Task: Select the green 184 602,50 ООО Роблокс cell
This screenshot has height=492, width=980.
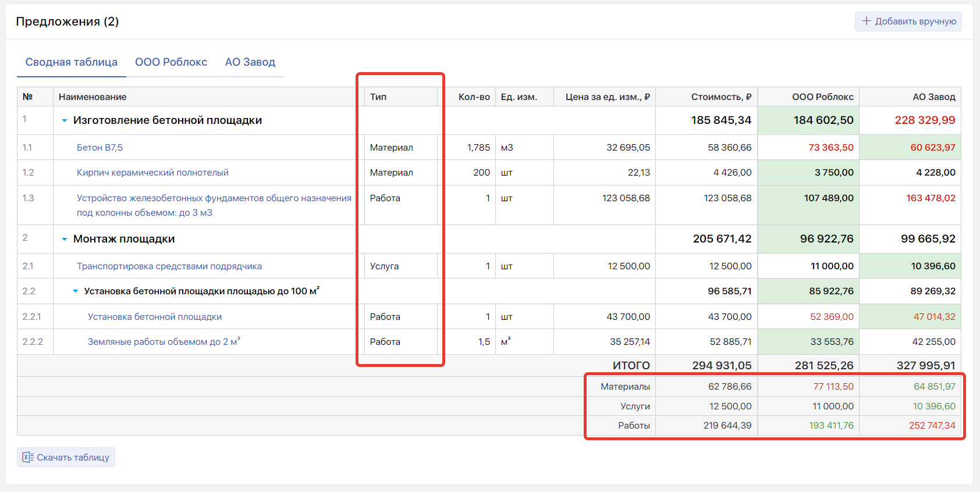Action: tap(823, 120)
